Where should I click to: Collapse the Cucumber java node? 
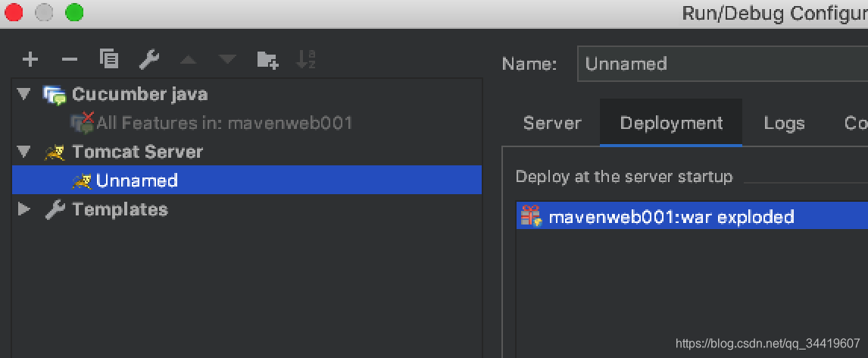23,93
